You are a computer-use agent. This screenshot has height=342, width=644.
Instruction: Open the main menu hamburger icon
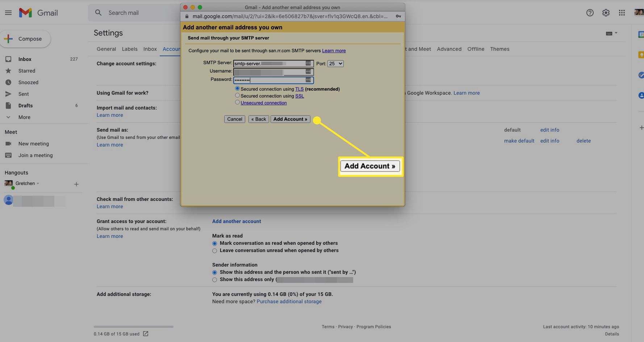point(8,13)
